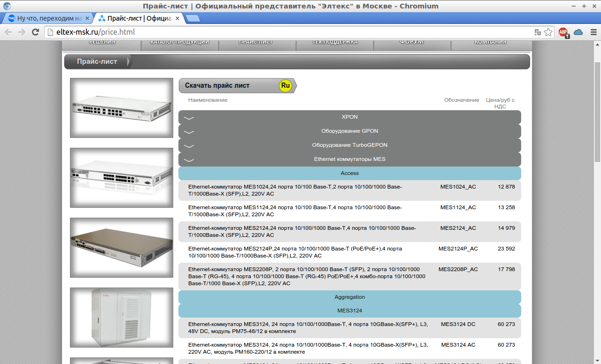Click the page vertical scrollbar thumb
Image resolution: width=601 pixels, height=364 pixels.
pos(597,113)
